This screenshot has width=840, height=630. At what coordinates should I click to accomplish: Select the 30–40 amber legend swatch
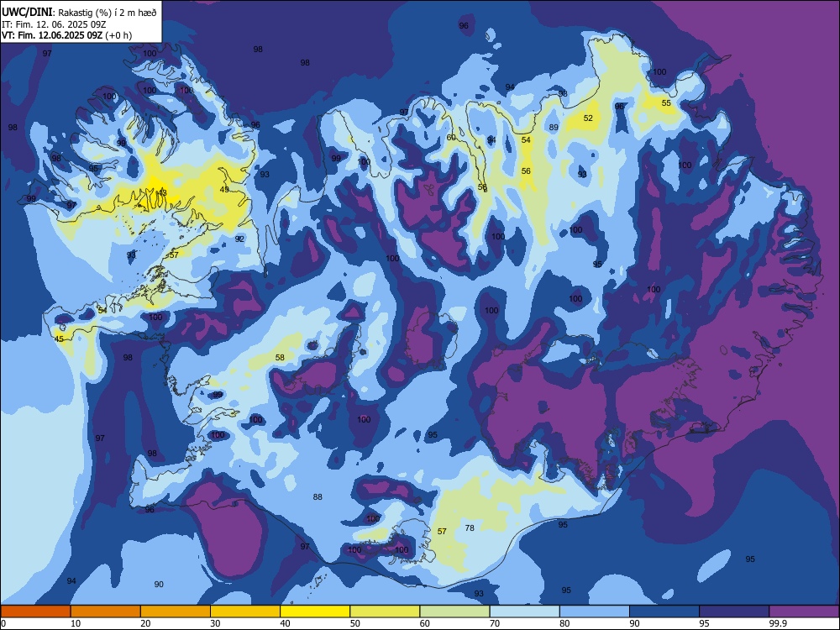tap(244, 612)
